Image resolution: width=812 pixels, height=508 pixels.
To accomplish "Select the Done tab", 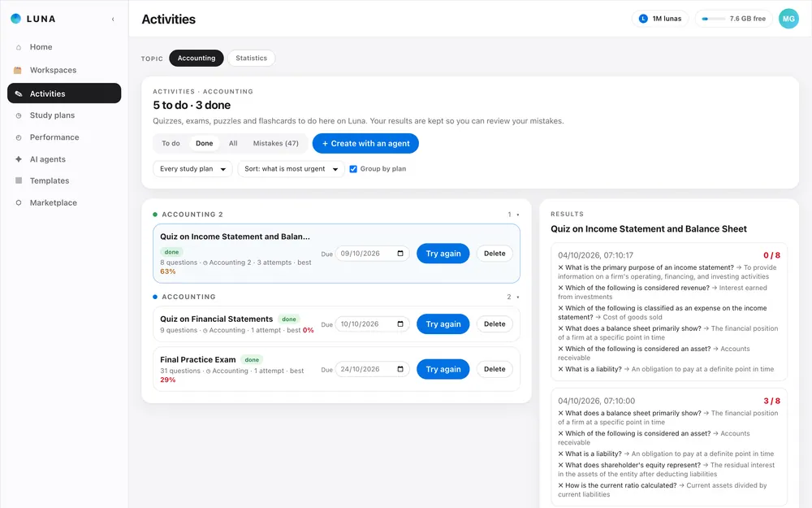I will [x=204, y=144].
